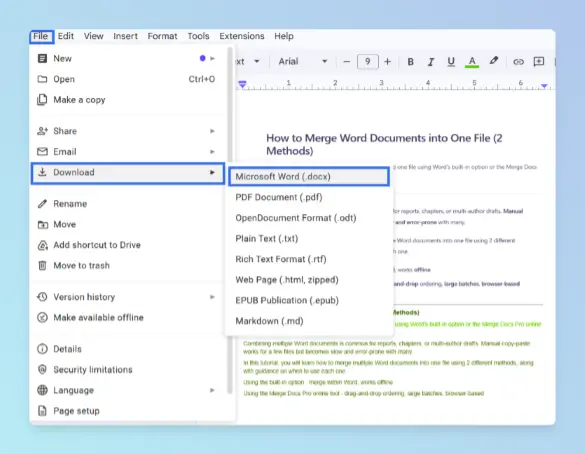
Task: Expand the New submenu arrow
Action: click(x=212, y=58)
